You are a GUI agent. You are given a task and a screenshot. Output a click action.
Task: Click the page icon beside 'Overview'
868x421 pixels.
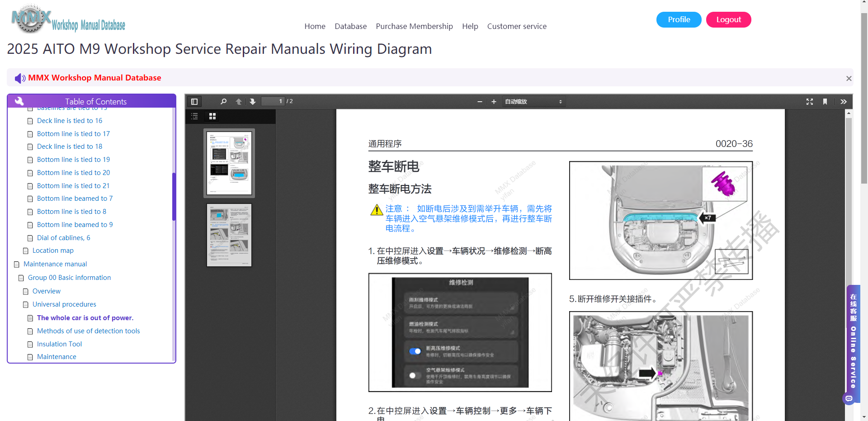pyautogui.click(x=26, y=292)
